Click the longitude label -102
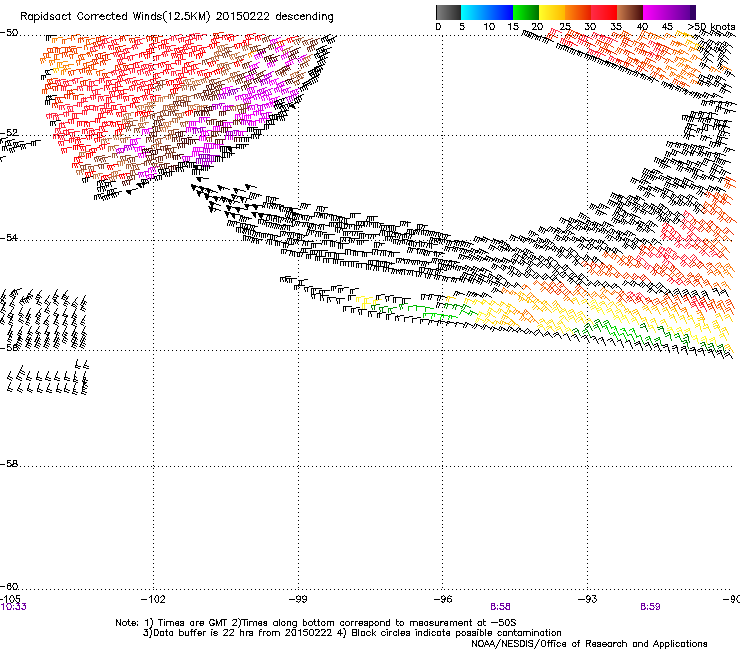740x650 pixels. 153,599
